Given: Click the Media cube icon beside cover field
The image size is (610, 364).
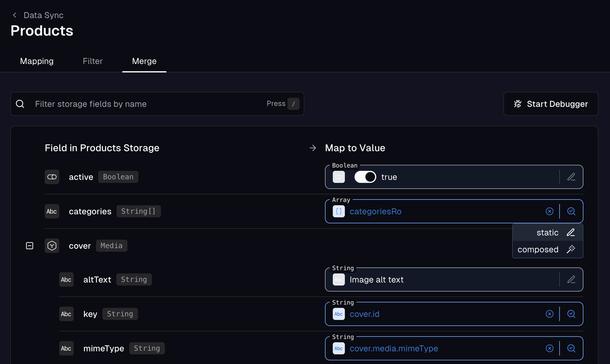Looking at the screenshot, I should (x=52, y=246).
